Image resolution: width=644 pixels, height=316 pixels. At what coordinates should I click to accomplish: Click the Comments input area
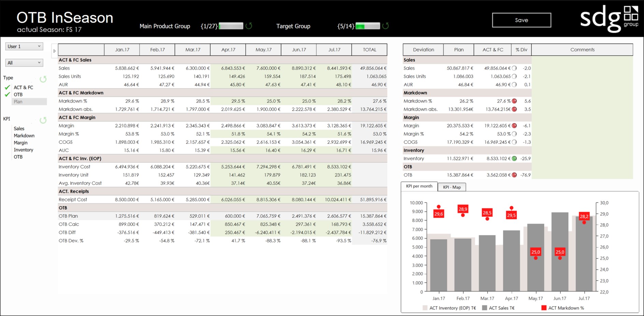coord(582,117)
